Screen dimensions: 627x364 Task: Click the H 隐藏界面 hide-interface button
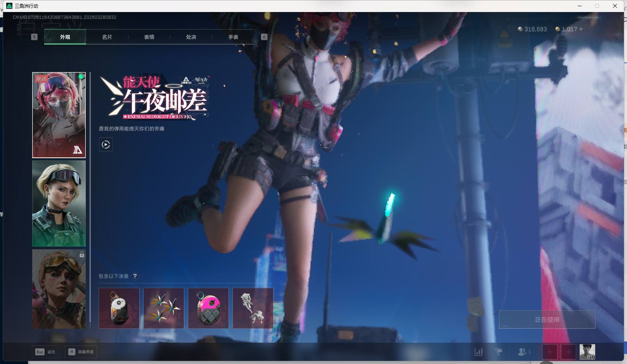point(81,352)
